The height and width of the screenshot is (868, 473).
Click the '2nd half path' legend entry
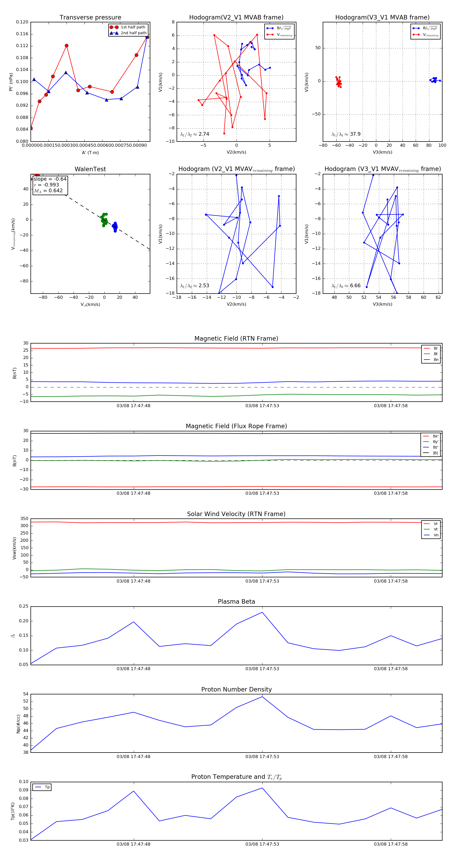coord(128,33)
